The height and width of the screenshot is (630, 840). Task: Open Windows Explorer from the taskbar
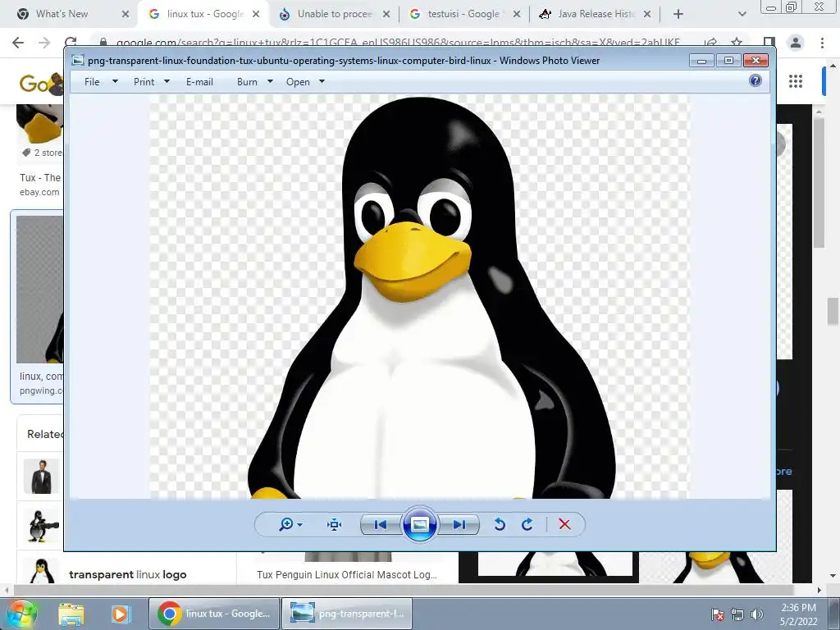pos(71,614)
